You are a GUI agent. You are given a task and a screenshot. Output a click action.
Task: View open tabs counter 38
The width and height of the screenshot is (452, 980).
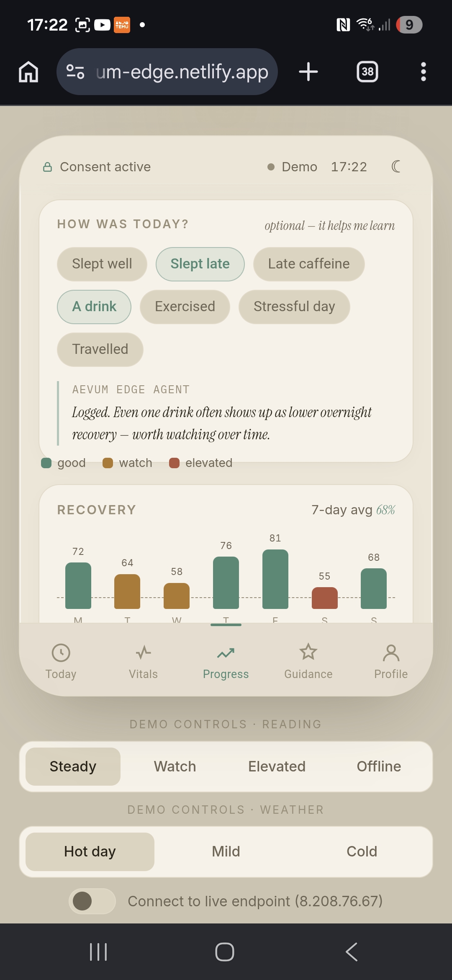pyautogui.click(x=367, y=72)
